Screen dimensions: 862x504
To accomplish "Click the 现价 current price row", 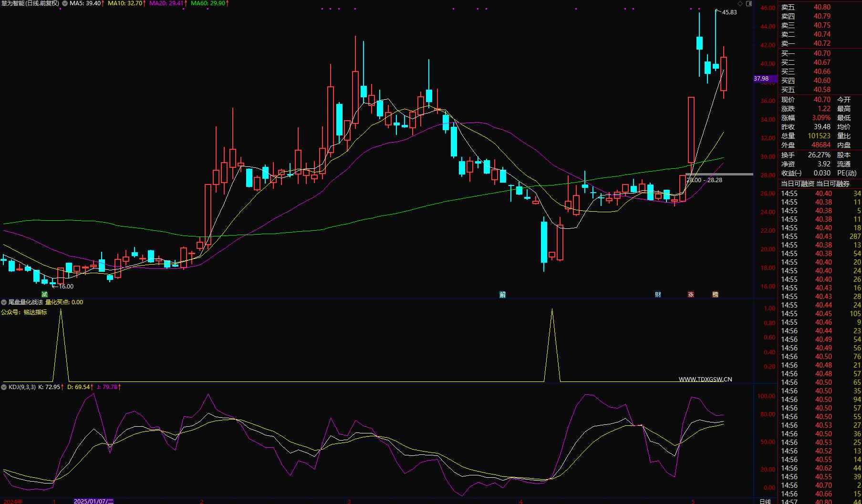I will [x=820, y=100].
